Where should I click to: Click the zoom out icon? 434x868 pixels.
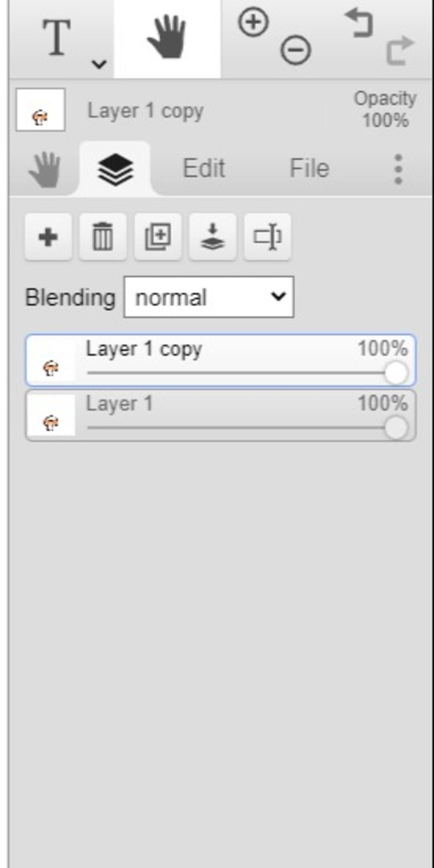295,50
